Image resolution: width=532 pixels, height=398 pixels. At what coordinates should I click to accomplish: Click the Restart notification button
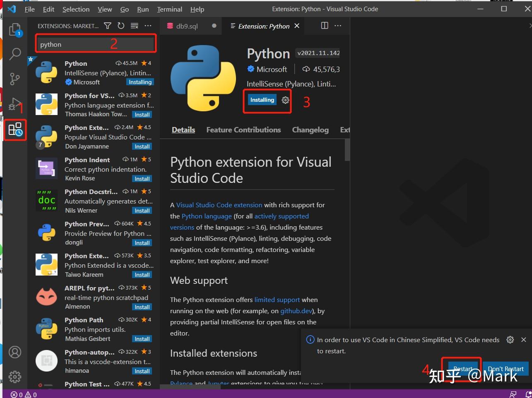coord(463,369)
